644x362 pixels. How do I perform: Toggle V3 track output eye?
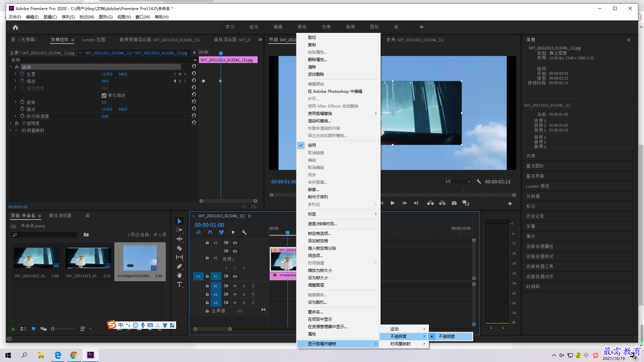coord(235,243)
